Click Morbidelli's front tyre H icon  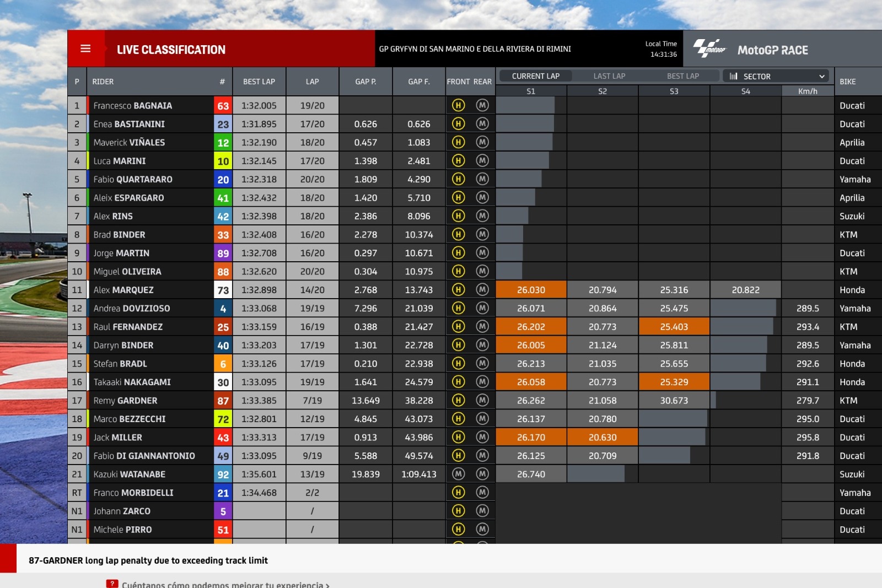pos(458,493)
